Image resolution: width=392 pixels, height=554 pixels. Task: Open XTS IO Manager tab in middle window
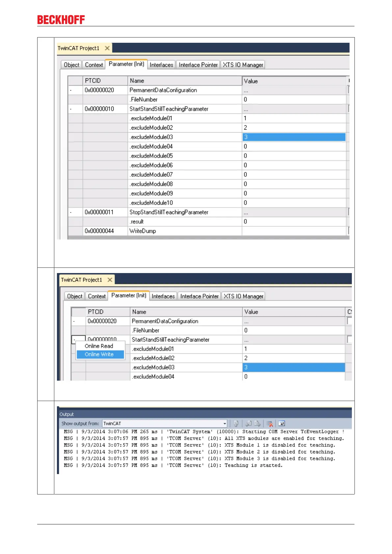click(x=244, y=296)
